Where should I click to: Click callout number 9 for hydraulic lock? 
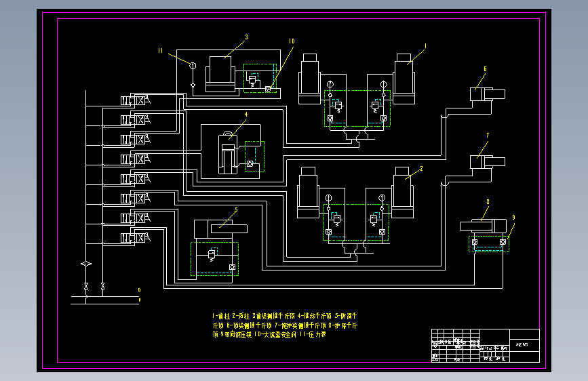[x=514, y=218]
